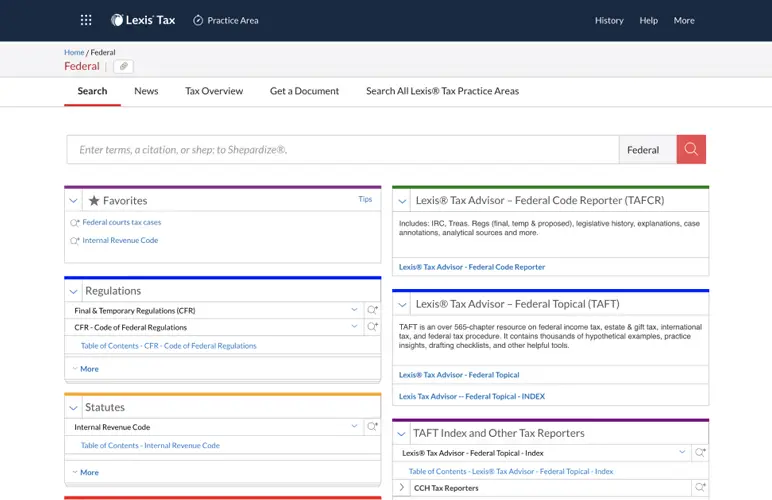Click the search terms input field

coord(342,150)
